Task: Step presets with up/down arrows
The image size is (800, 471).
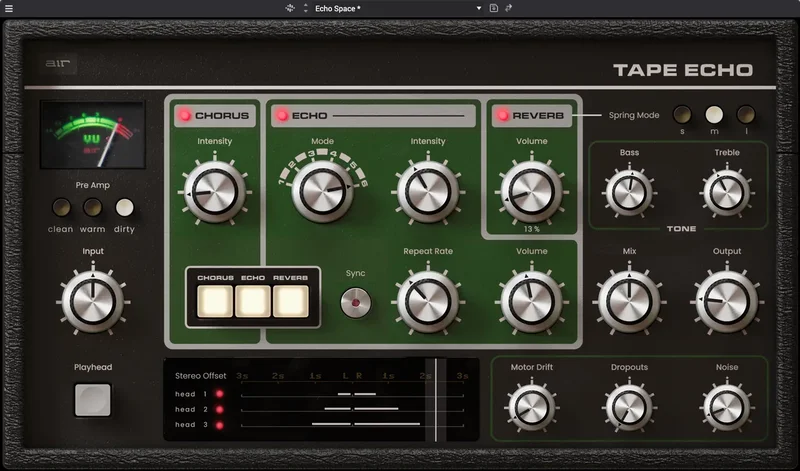Action: tap(306, 8)
